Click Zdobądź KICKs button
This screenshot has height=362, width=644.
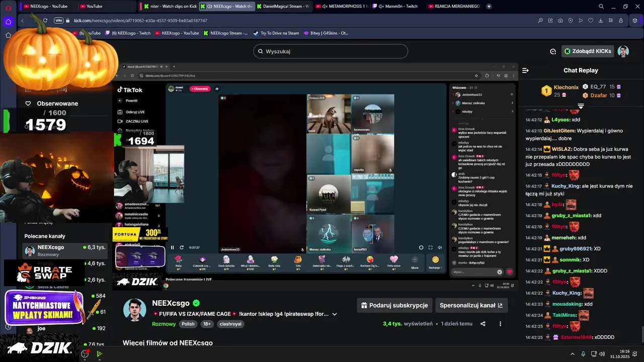(588, 51)
